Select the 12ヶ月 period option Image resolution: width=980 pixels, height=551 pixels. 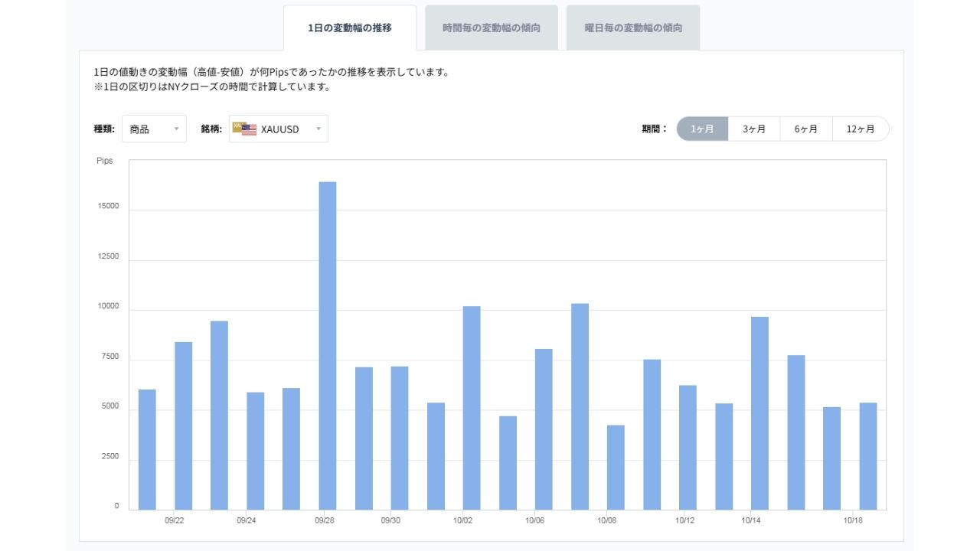861,129
